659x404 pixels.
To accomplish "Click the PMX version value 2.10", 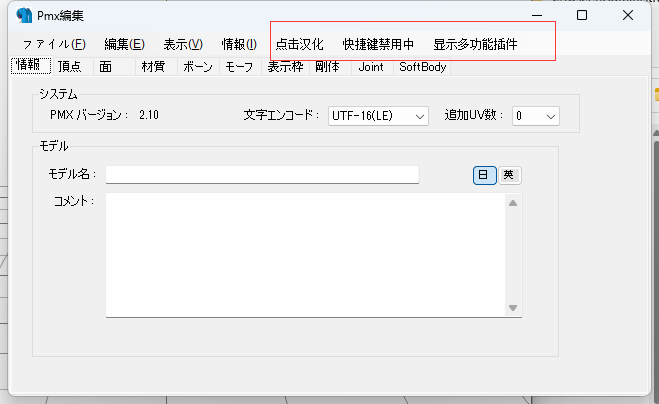I will click(149, 115).
